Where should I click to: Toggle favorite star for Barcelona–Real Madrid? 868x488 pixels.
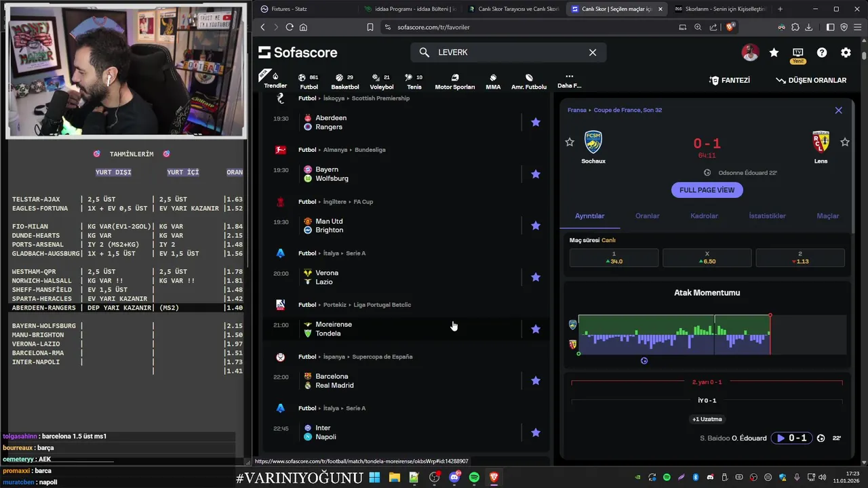click(536, 381)
